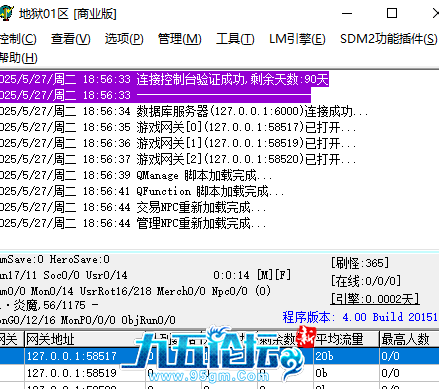Viewport: 439px width, 389px height.
Task: Select log line 连接控制台验证成功
Action: 164,79
